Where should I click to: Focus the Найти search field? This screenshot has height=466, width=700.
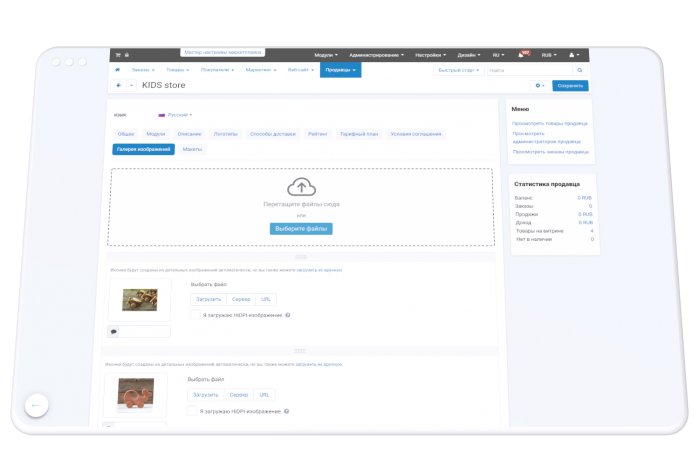[529, 70]
